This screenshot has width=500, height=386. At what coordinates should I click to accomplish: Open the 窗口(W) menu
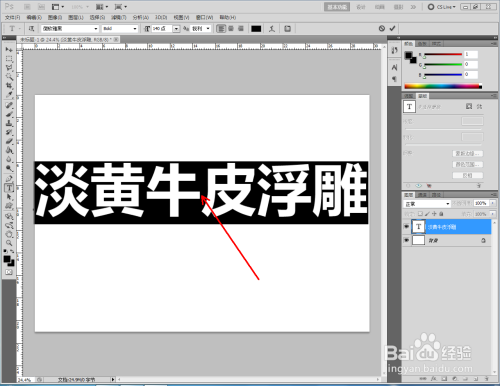[x=204, y=17]
